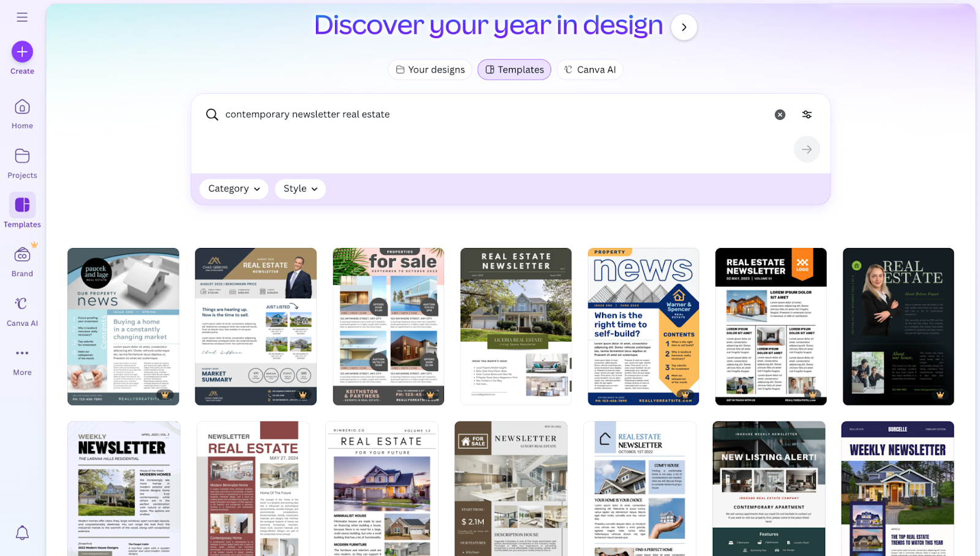Click inside the search input field
This screenshot has height=556, width=980.
429,115
